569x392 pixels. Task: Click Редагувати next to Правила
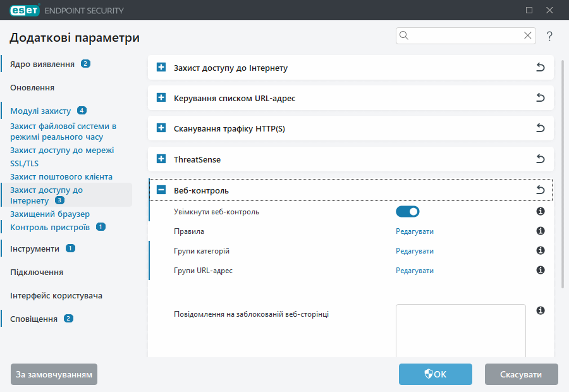click(x=415, y=231)
